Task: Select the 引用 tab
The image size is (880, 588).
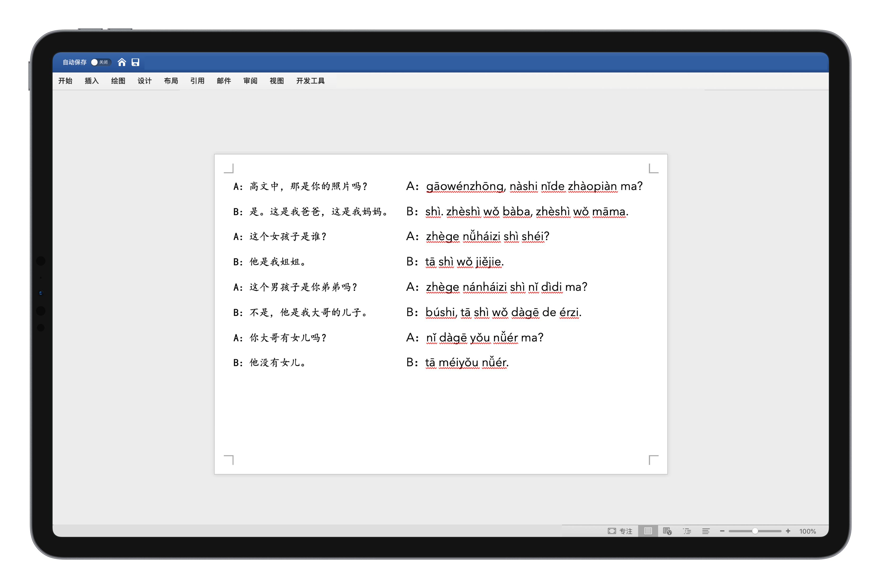Action: (x=198, y=81)
